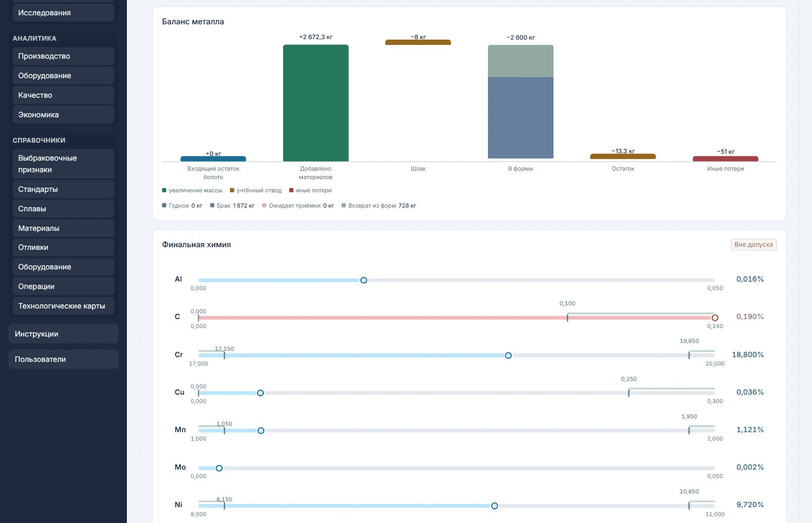Open the Инструкции page

[x=63, y=334]
